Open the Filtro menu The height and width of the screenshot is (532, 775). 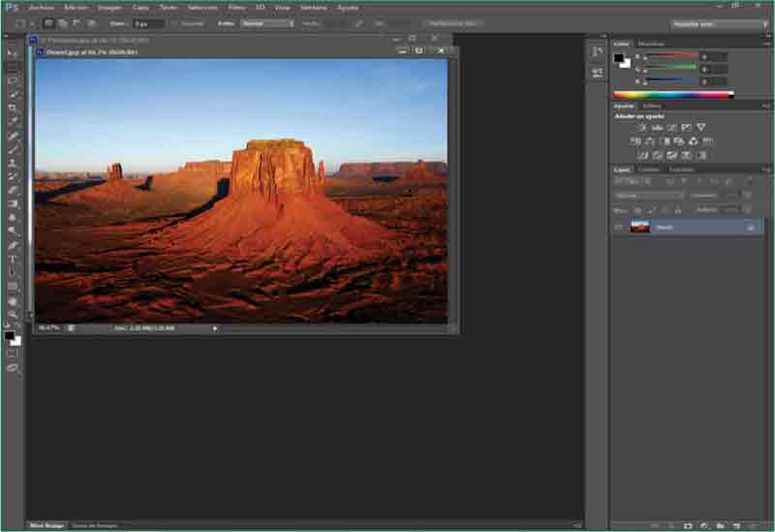(x=236, y=7)
